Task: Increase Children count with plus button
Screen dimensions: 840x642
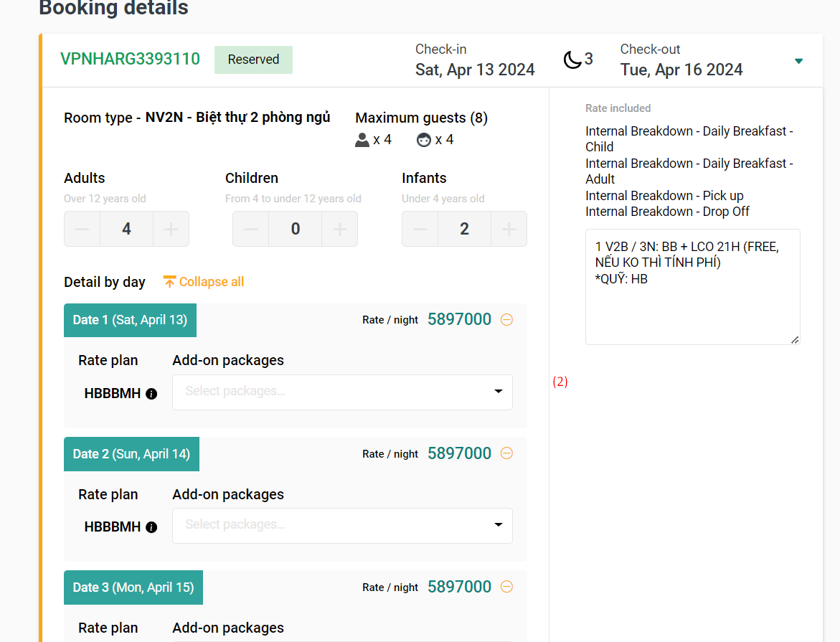Action: point(339,229)
